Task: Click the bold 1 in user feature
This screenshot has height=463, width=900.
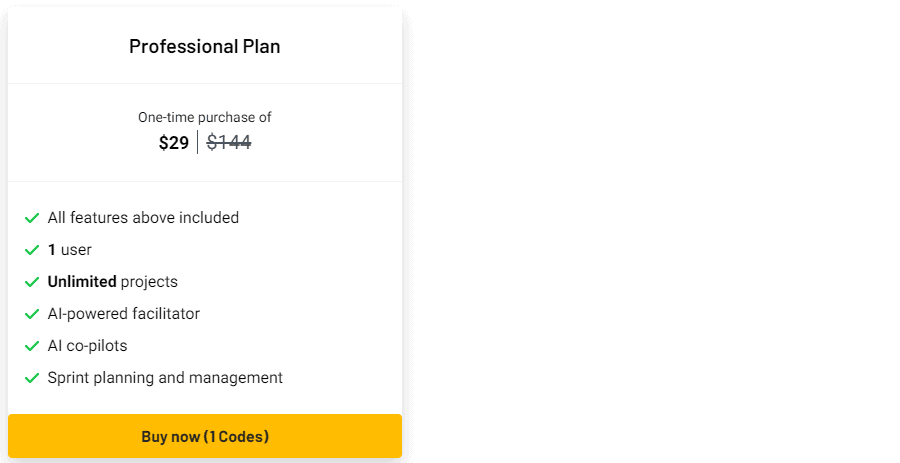Action: coord(52,250)
